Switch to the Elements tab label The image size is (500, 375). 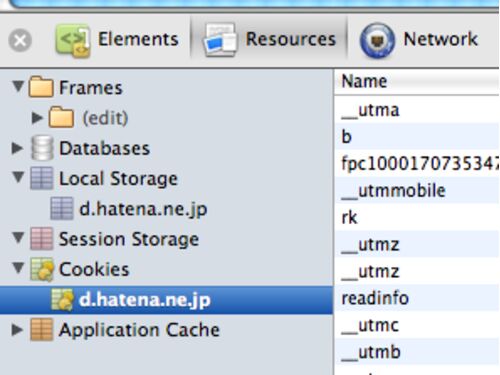tap(138, 39)
